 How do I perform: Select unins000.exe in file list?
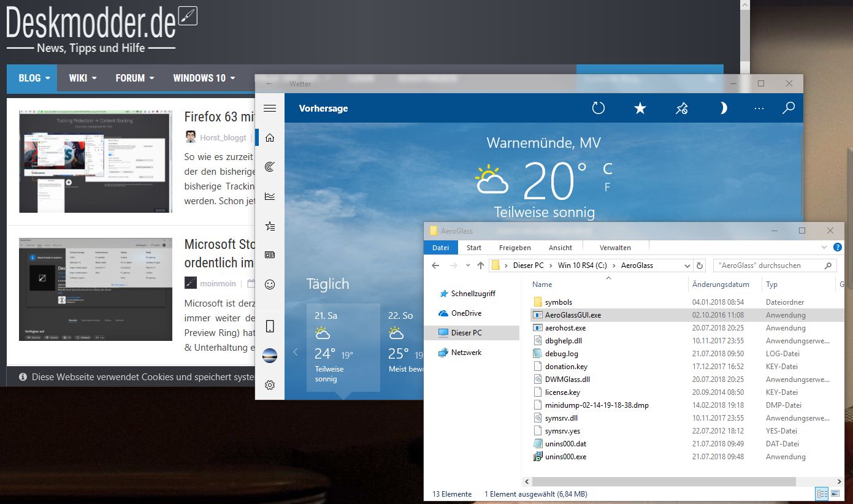click(565, 457)
